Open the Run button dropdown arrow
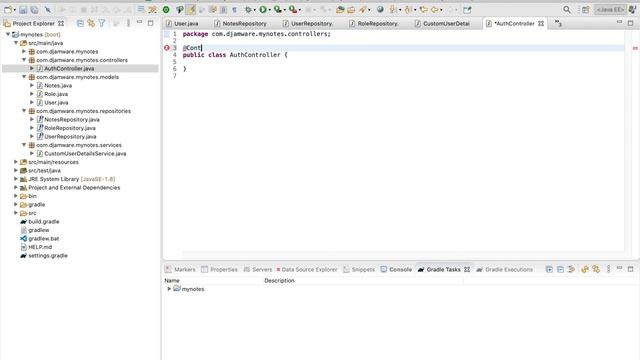Viewport: 640px width, 360px height. point(269,10)
